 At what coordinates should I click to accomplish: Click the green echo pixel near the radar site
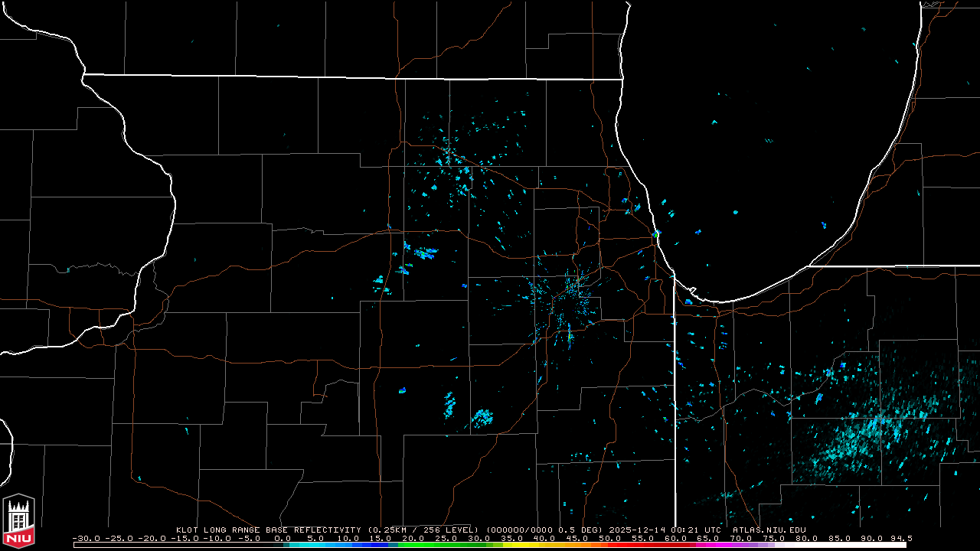pyautogui.click(x=570, y=335)
